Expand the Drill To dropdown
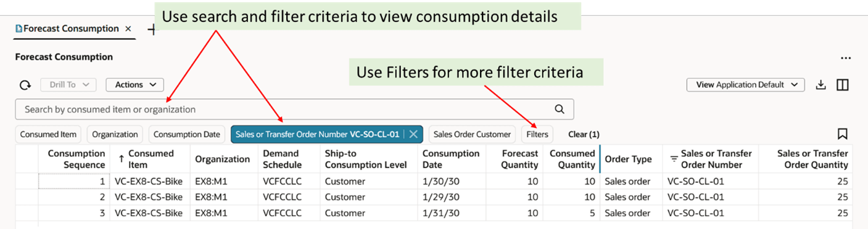The width and height of the screenshot is (868, 229). [68, 85]
